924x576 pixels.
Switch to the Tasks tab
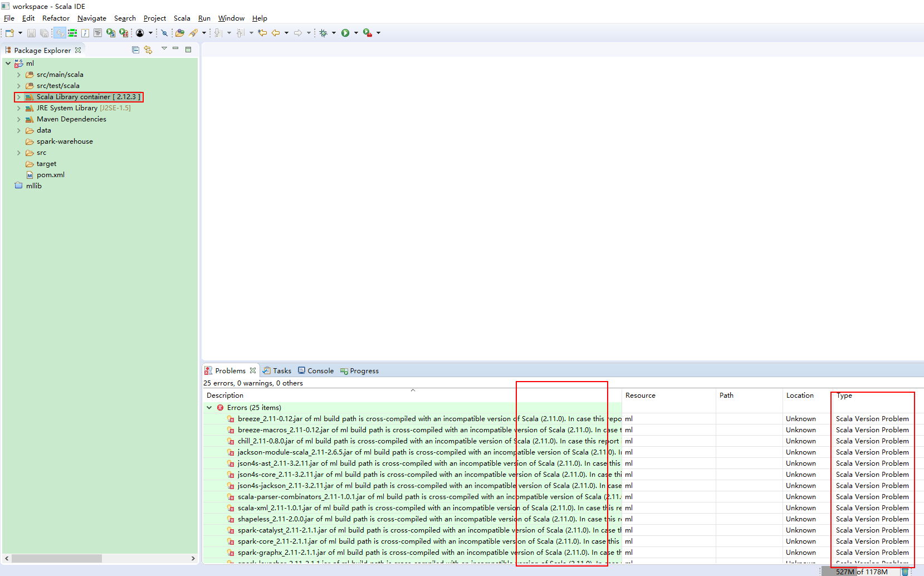(x=277, y=370)
